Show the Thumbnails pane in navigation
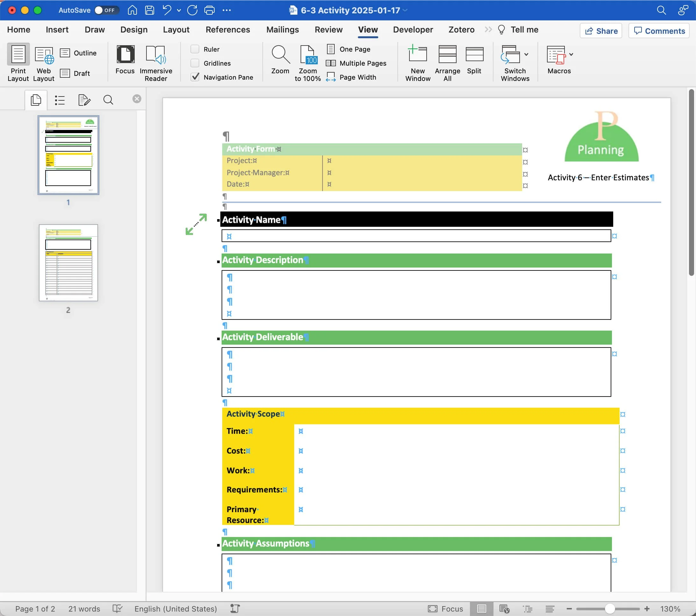This screenshot has width=696, height=616. 36,100
